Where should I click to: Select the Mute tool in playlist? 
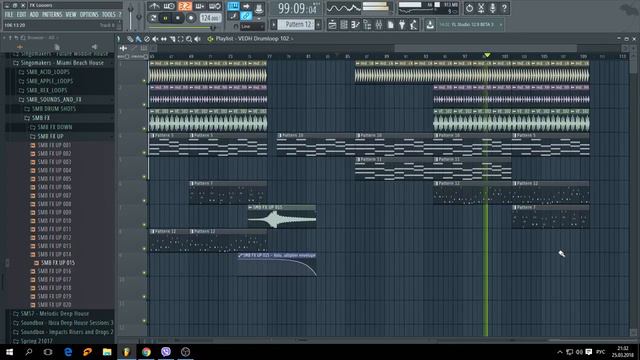[x=155, y=39]
